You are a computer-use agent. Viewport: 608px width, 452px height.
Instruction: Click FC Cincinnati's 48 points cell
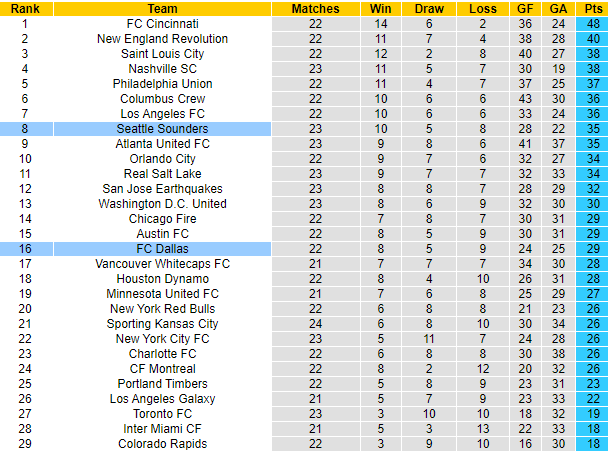click(x=594, y=23)
